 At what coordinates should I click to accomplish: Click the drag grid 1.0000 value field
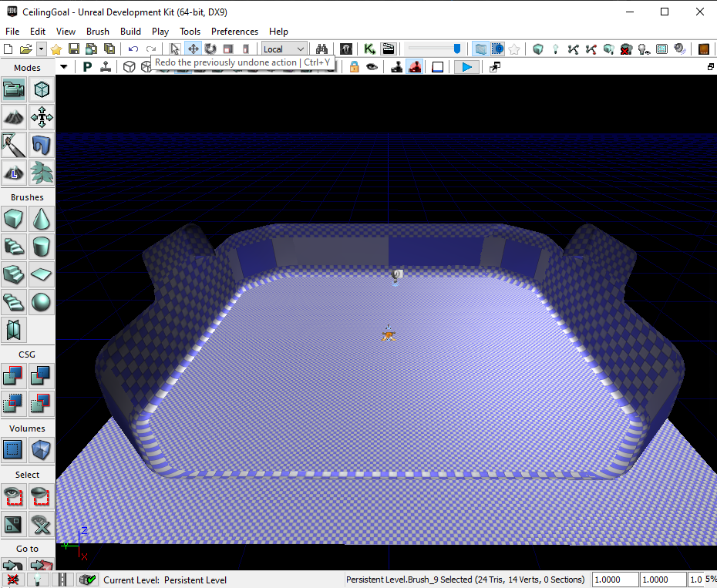coord(614,580)
